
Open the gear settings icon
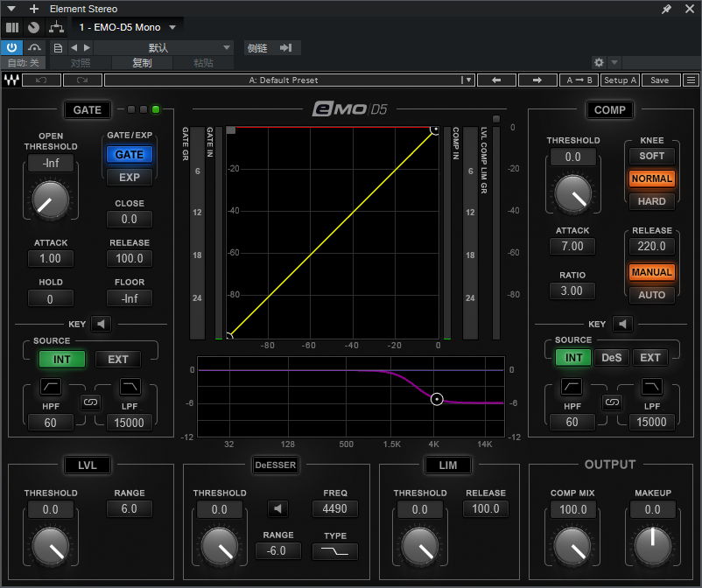599,62
